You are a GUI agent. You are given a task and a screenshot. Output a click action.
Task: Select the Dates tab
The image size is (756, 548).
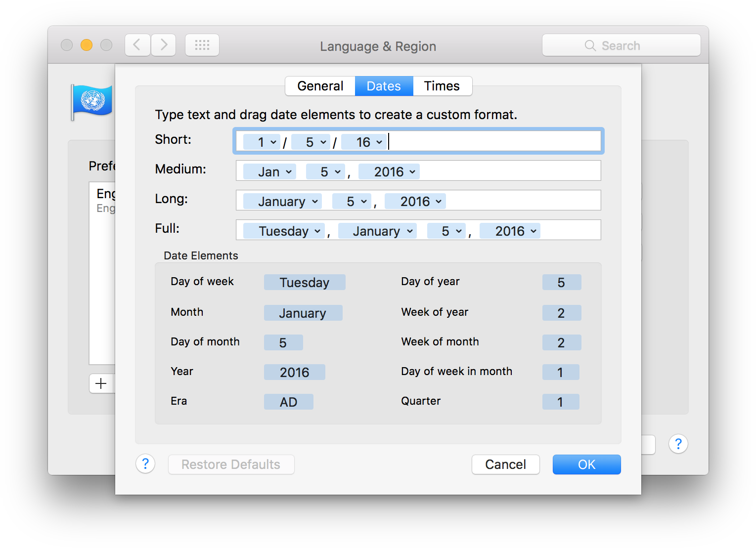tap(384, 86)
